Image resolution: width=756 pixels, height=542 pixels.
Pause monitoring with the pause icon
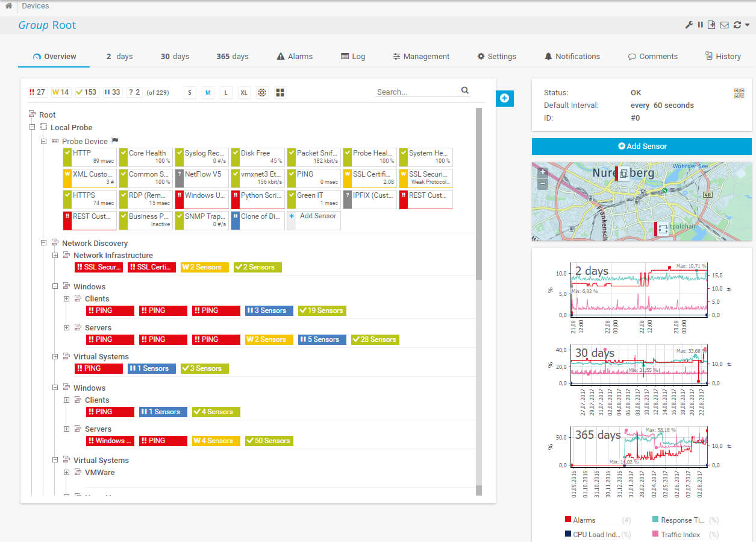(701, 25)
